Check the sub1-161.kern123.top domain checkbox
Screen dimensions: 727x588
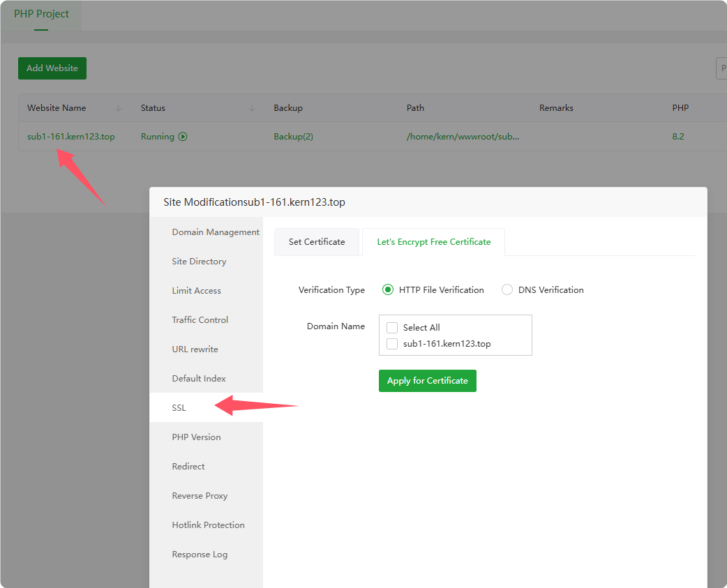coord(392,344)
